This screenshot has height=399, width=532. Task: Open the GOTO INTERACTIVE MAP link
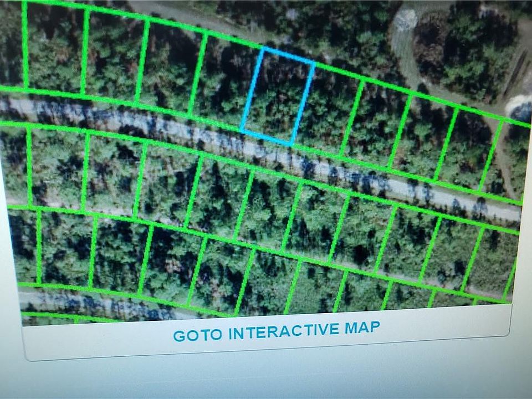click(277, 331)
